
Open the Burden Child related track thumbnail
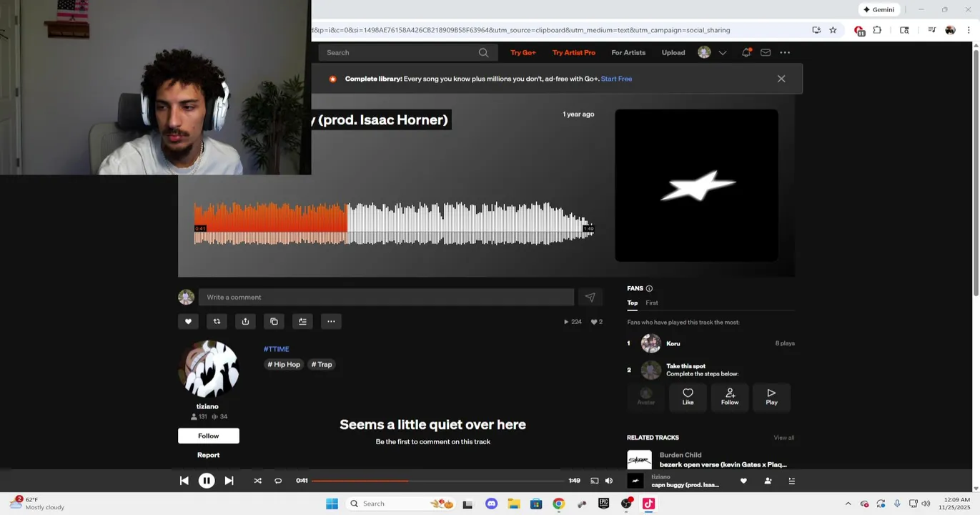tap(639, 459)
